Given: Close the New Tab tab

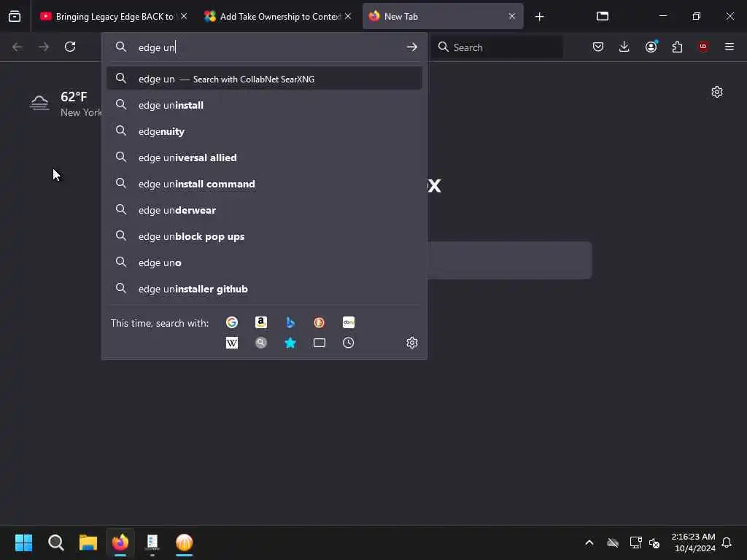Looking at the screenshot, I should pos(512,16).
